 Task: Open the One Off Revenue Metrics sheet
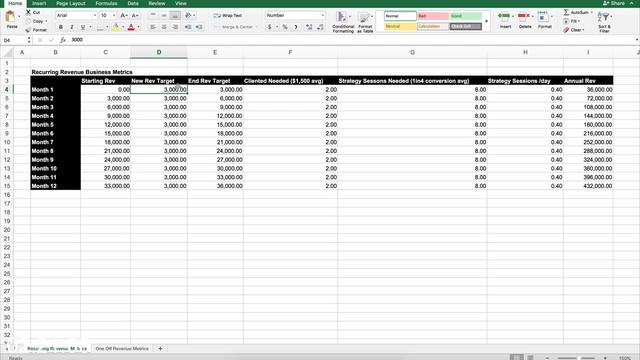coord(122,349)
